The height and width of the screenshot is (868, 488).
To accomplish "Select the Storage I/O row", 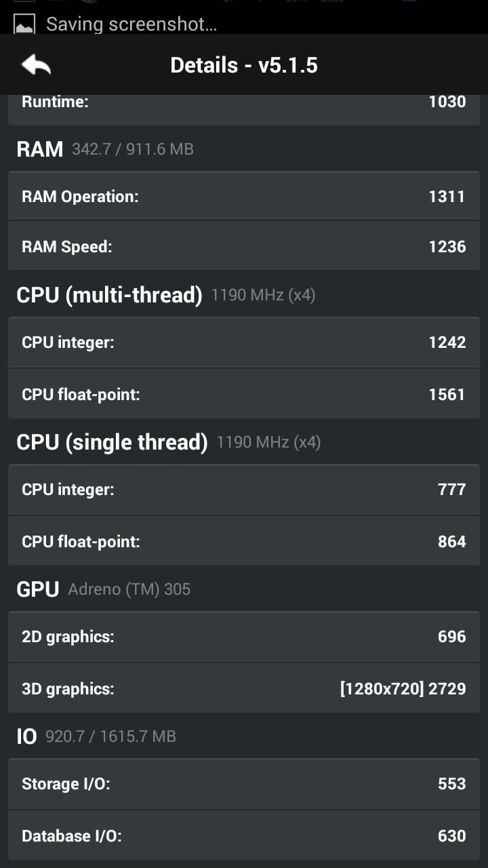I will pyautogui.click(x=244, y=784).
